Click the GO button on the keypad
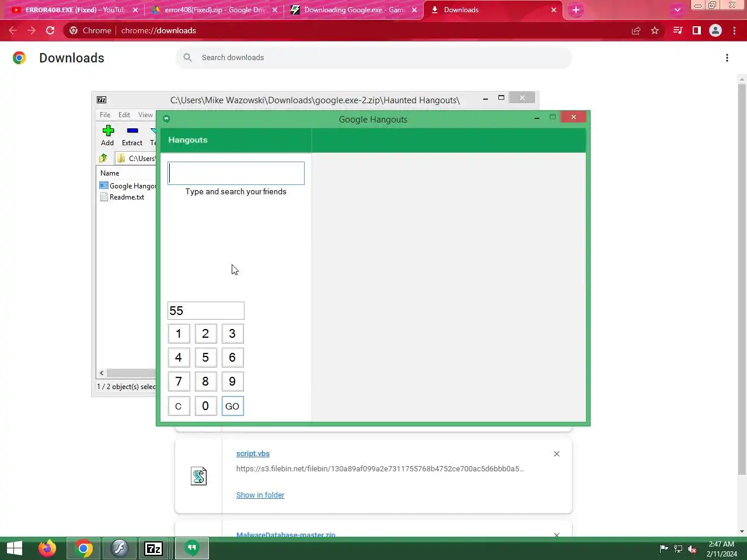 coord(232,406)
